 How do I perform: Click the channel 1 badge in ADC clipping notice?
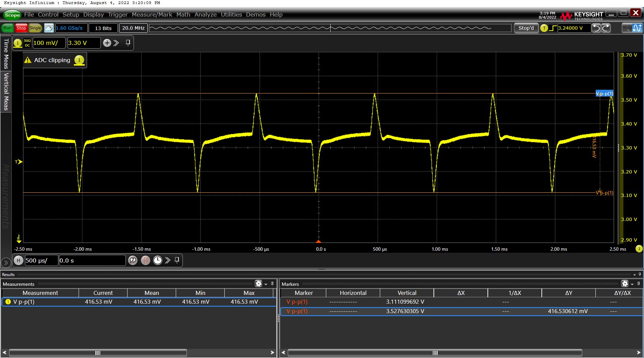click(79, 60)
